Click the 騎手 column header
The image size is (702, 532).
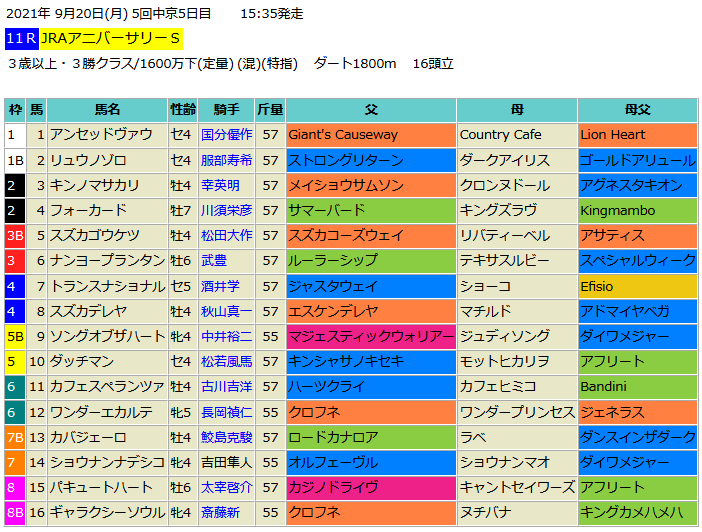[227, 110]
